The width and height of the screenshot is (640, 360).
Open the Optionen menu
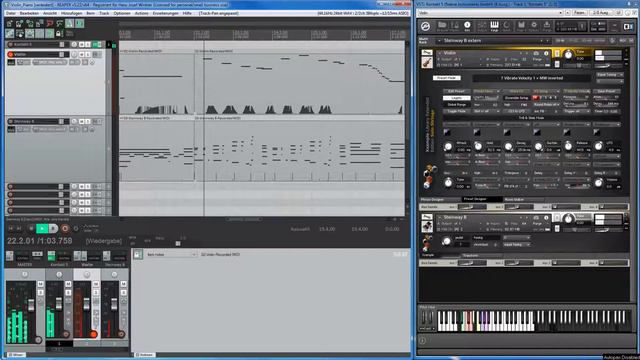pos(122,13)
